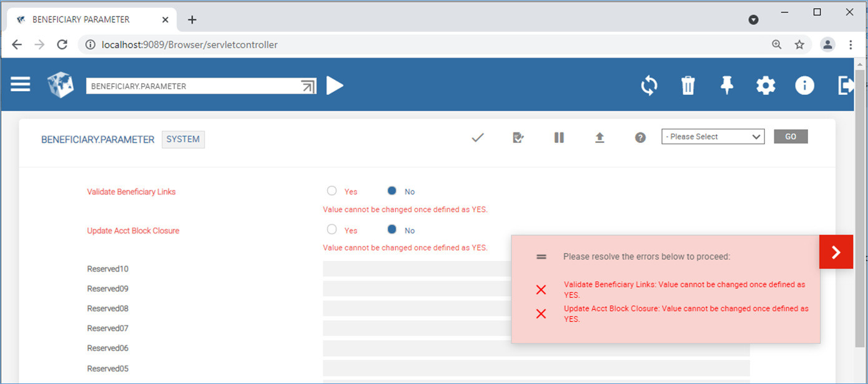
Task: Collapse the error panel with red arrow
Action: [x=836, y=252]
